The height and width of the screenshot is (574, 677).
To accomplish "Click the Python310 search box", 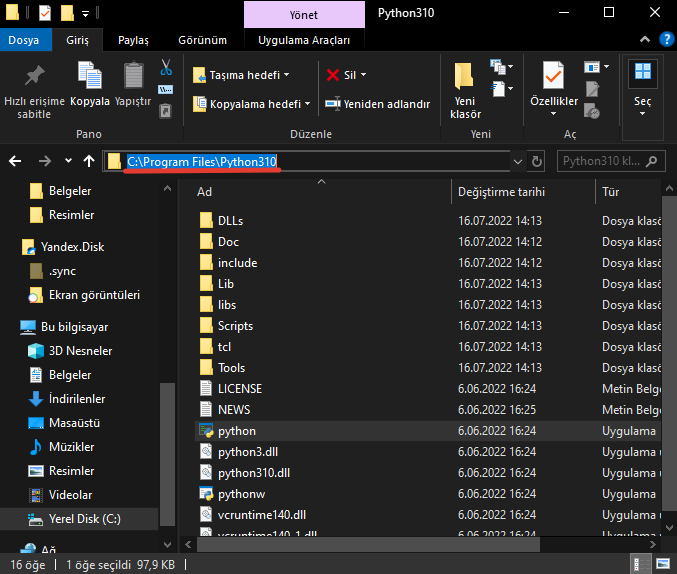I will click(x=610, y=161).
